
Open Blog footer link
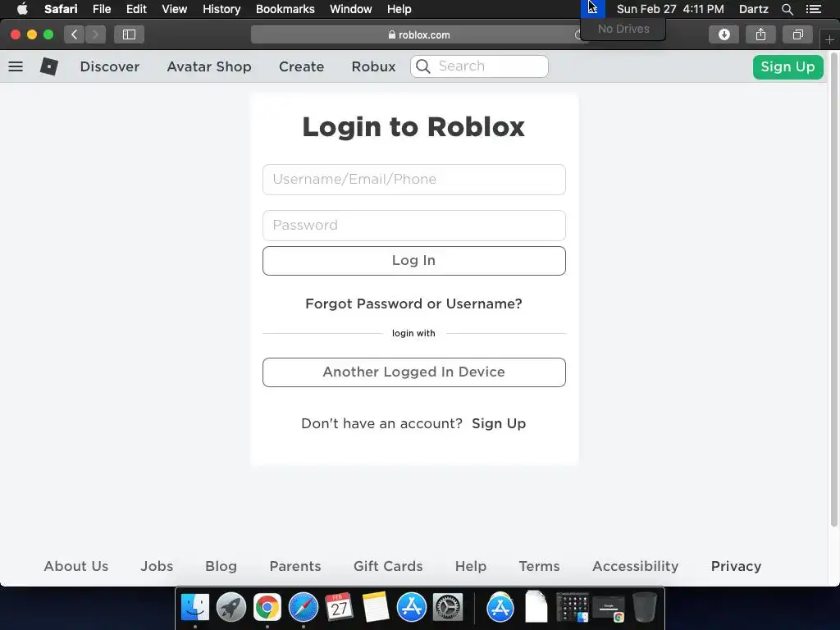point(221,566)
